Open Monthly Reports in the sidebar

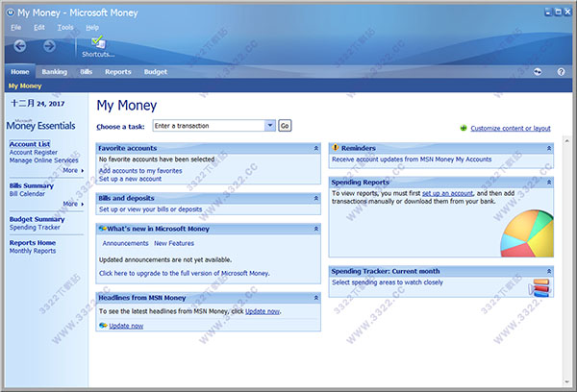point(33,251)
